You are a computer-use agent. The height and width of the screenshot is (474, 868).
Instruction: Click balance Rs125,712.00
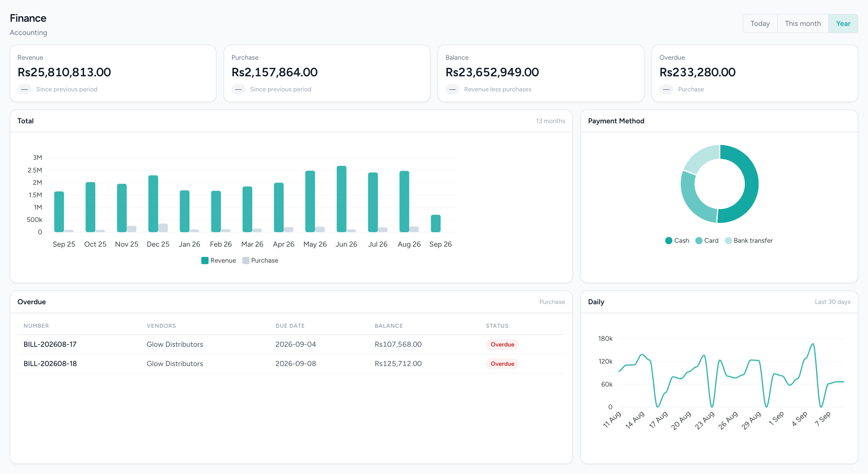398,363
